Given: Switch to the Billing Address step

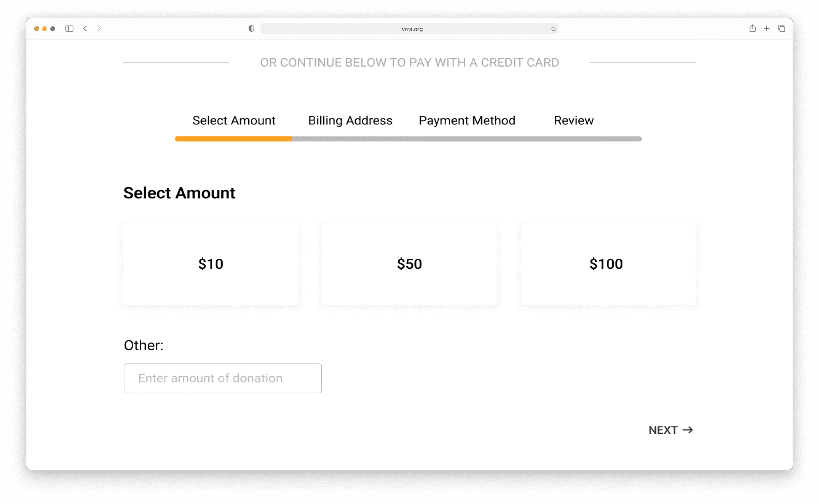Looking at the screenshot, I should (x=350, y=120).
